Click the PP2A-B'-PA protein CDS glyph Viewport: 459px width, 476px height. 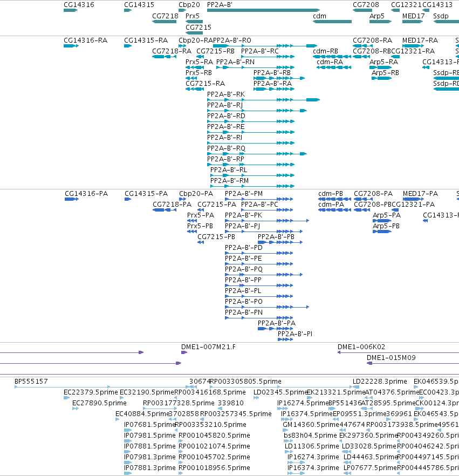point(276,329)
